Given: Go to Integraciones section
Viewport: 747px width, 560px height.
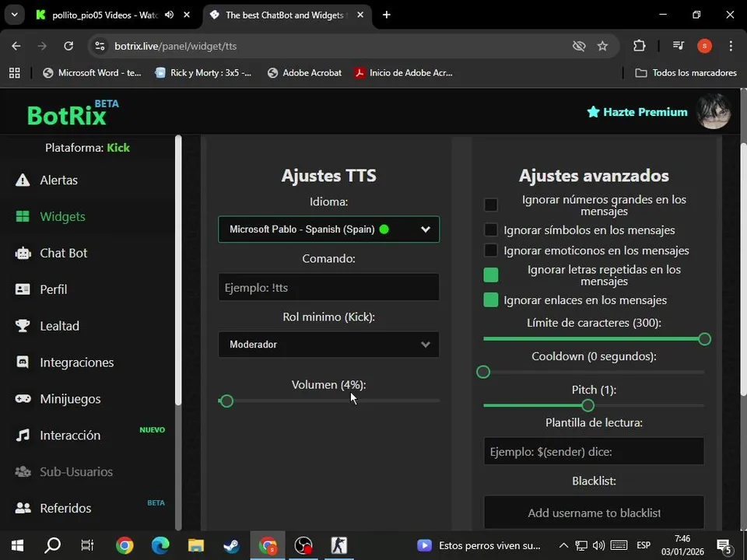Looking at the screenshot, I should (77, 362).
